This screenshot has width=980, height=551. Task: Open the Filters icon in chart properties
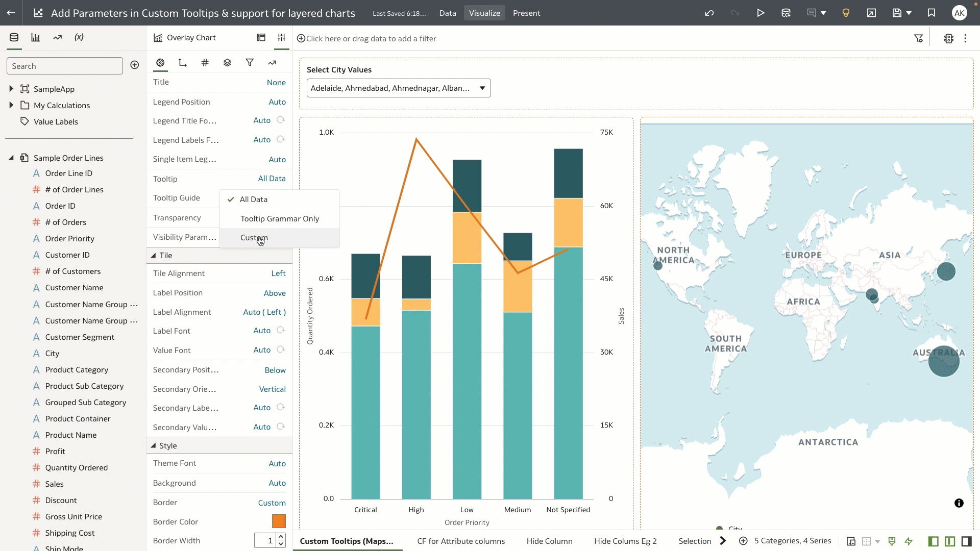(x=250, y=62)
